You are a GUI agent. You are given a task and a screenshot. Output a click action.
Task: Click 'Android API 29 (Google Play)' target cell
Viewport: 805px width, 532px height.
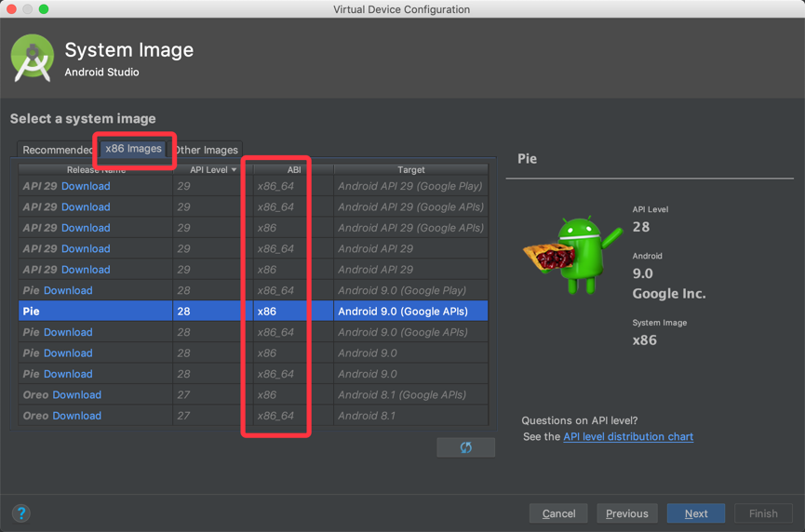coord(410,186)
